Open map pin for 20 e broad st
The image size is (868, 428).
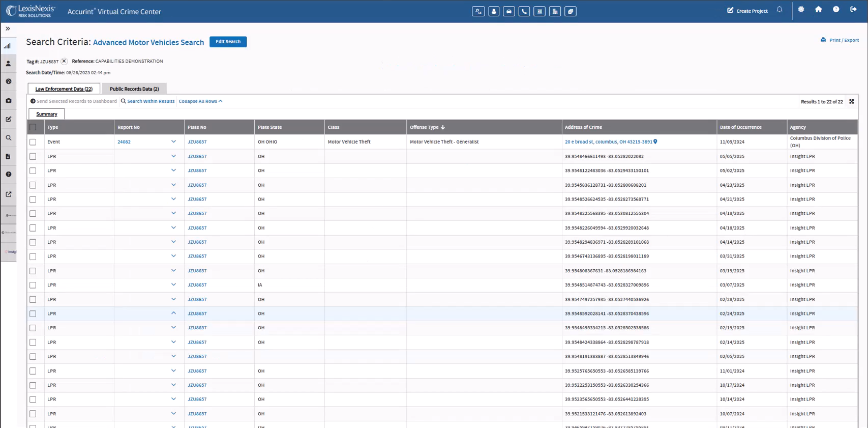coord(655,142)
